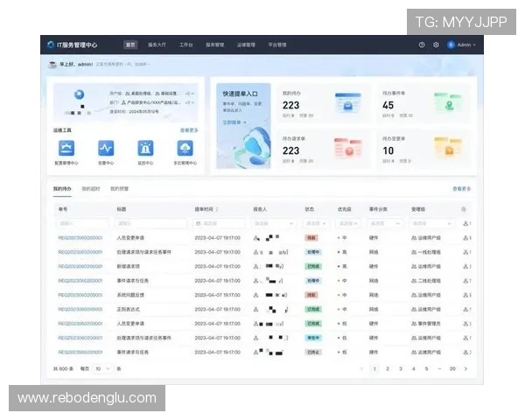Screen dimensions: 525x420
Task: Switch to the 首页 nav item
Action: [130, 45]
